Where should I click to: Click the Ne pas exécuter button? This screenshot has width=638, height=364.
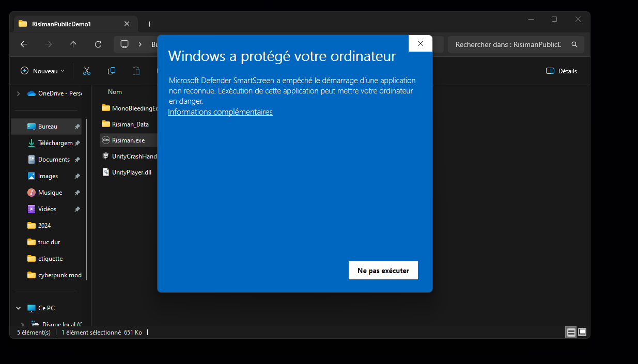(x=383, y=271)
